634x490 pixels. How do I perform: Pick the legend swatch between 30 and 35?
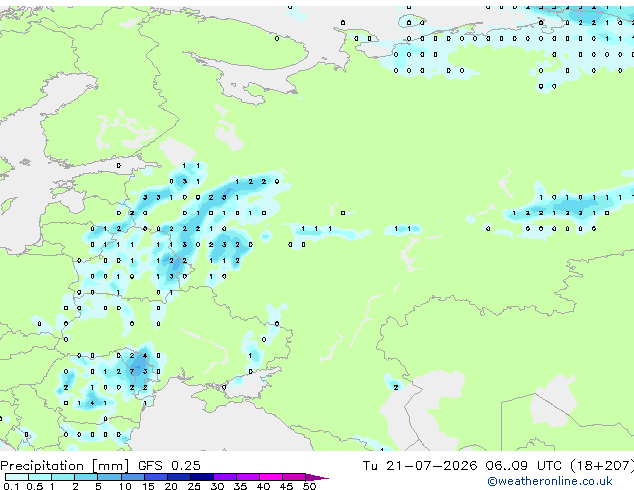click(x=225, y=477)
